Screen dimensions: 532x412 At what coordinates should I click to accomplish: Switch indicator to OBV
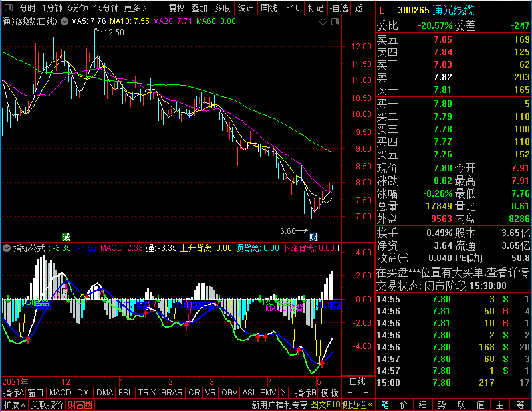[229, 393]
